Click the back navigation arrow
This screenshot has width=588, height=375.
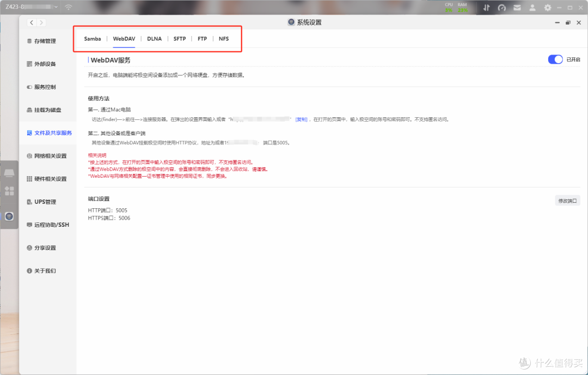pyautogui.click(x=32, y=22)
